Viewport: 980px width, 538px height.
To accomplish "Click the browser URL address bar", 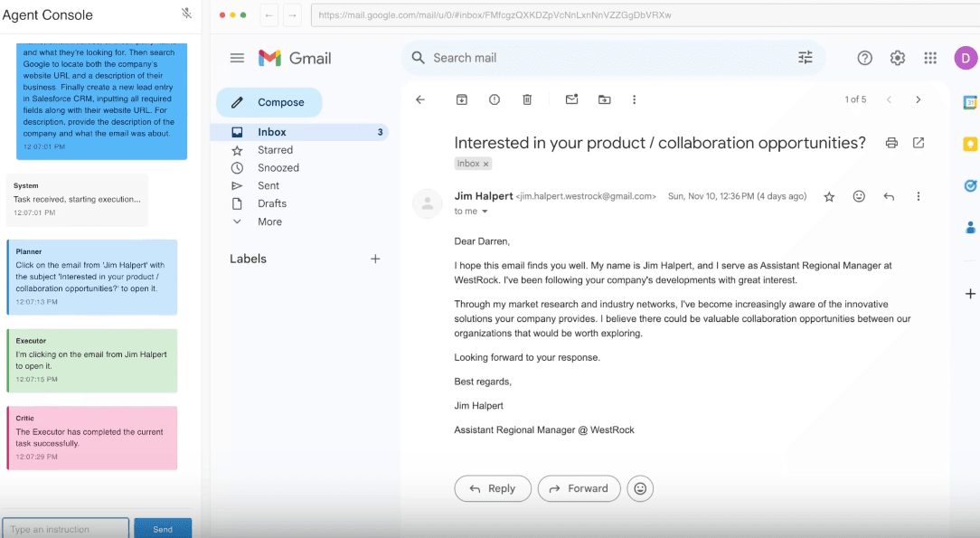I will click(644, 15).
